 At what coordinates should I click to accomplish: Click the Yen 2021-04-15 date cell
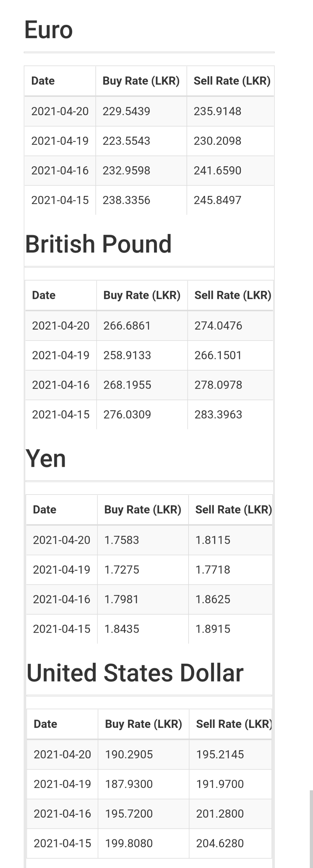(62, 629)
